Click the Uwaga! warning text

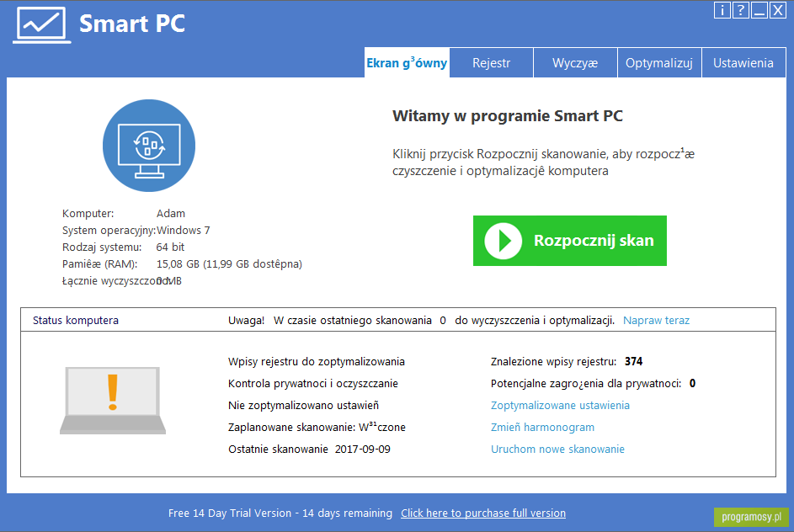click(x=246, y=321)
